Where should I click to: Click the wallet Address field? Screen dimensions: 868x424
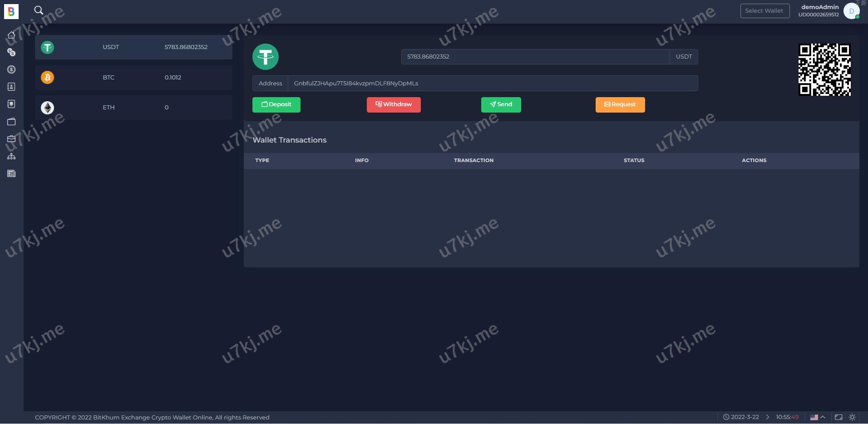492,84
